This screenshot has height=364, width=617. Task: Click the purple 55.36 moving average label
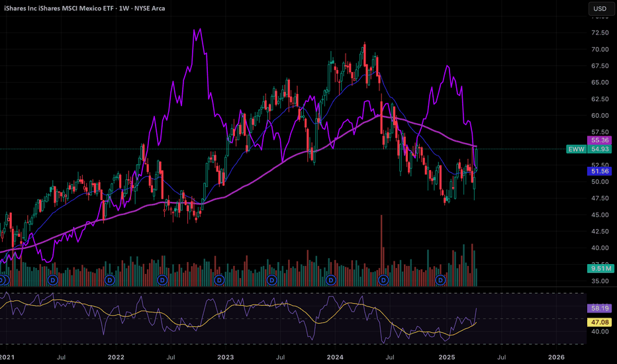pyautogui.click(x=600, y=140)
